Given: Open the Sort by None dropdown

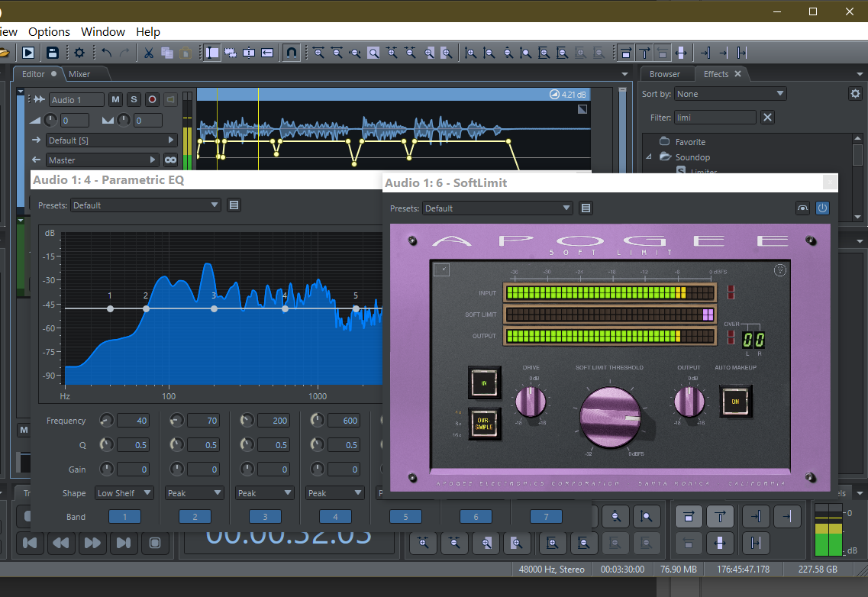Looking at the screenshot, I should (x=731, y=94).
